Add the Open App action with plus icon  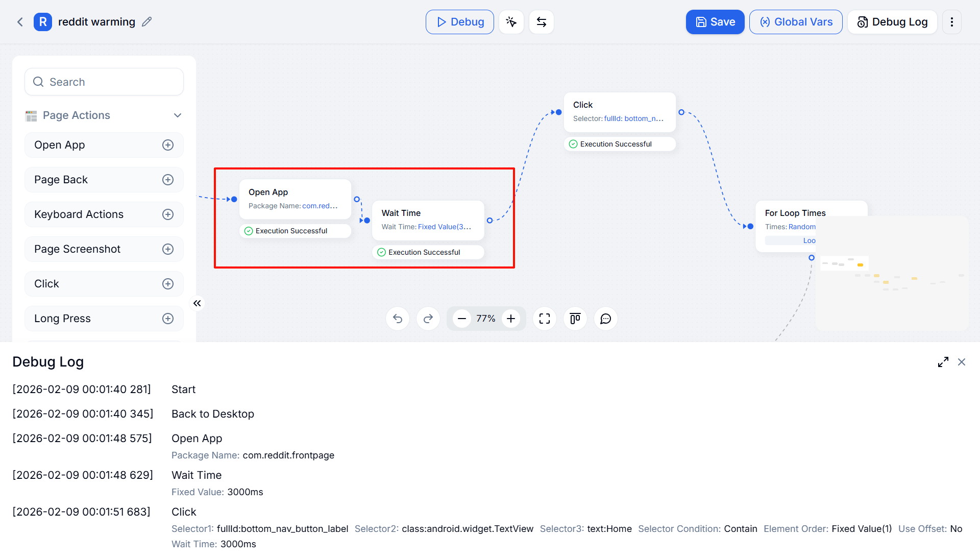point(168,145)
